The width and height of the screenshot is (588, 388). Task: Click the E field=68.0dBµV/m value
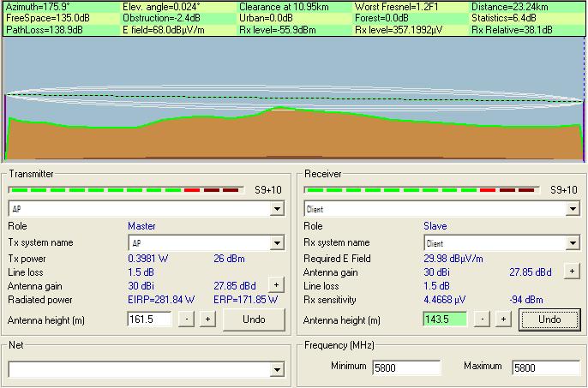click(164, 30)
